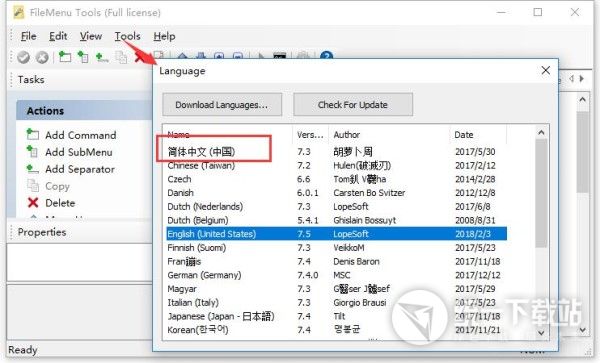Click author name Denis Baron
The width and height of the screenshot is (600, 363).
pos(356,262)
